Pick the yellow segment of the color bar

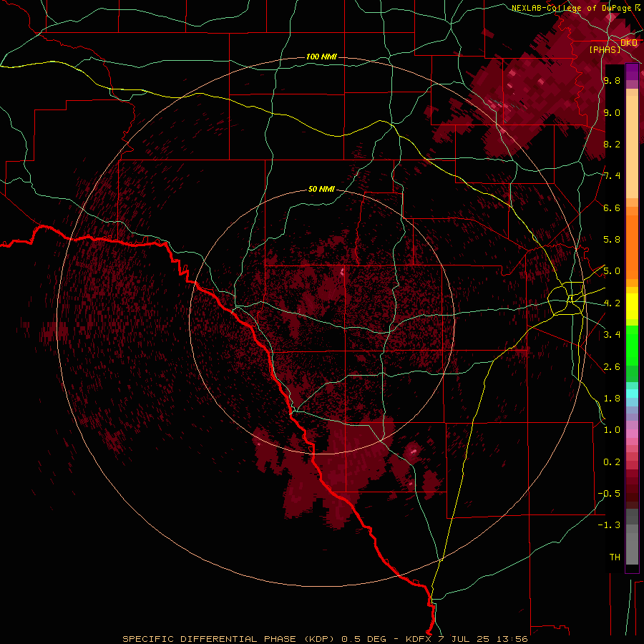(x=632, y=306)
